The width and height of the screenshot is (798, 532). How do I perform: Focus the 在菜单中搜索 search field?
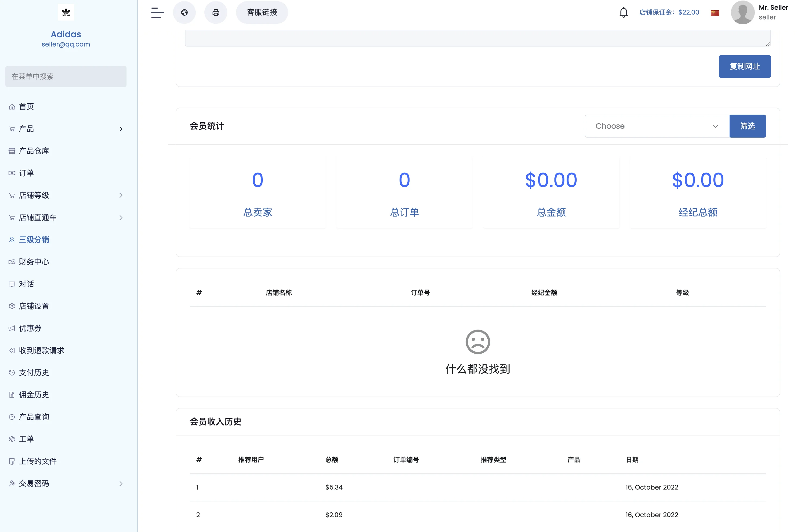pyautogui.click(x=66, y=77)
